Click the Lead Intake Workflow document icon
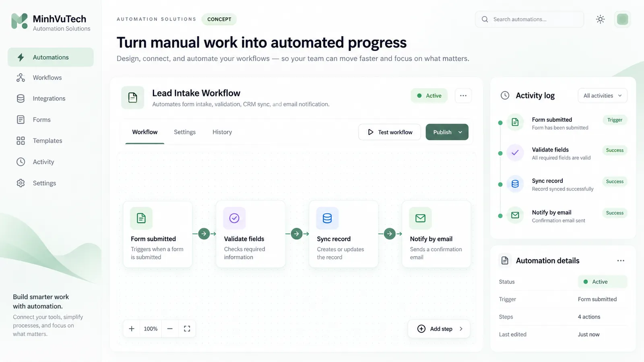644x362 pixels. (x=132, y=97)
